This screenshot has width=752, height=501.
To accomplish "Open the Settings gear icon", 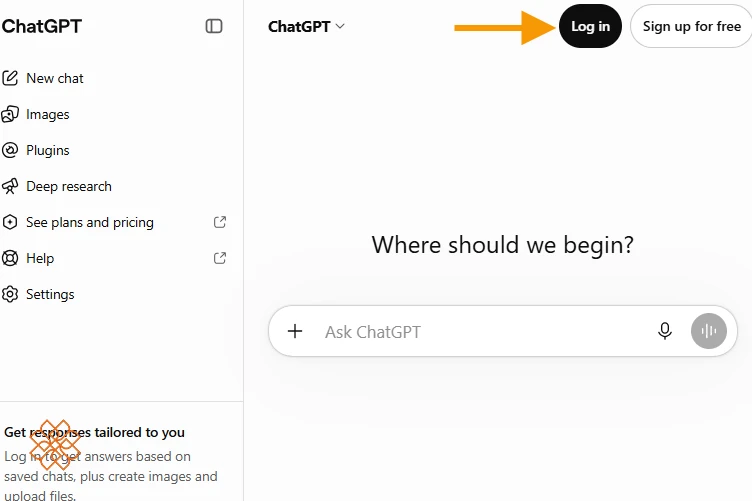I will click(10, 294).
